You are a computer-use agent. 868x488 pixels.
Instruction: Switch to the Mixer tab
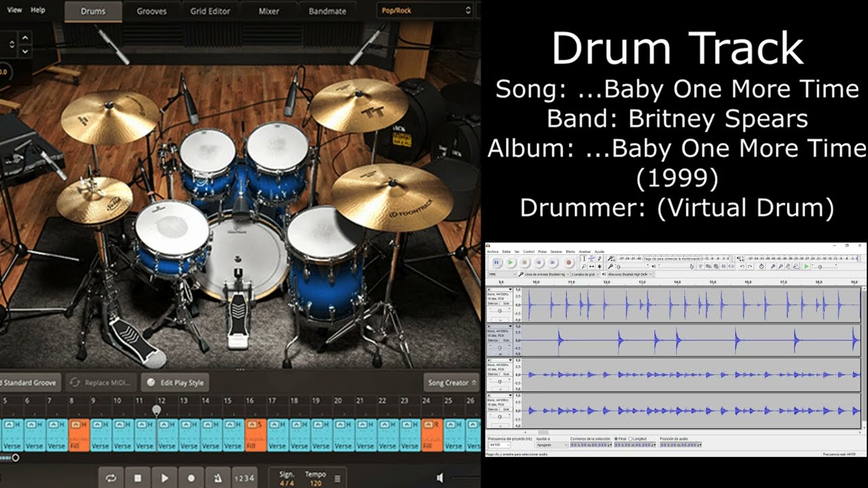269,11
